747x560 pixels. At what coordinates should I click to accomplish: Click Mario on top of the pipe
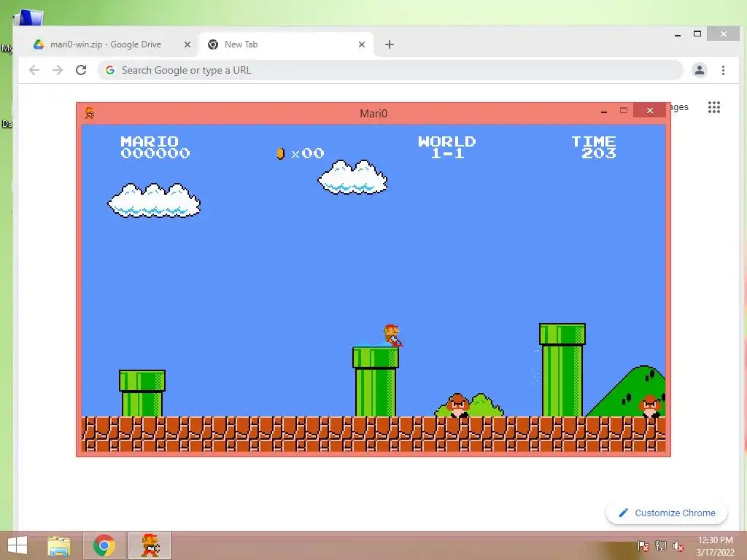pos(392,335)
